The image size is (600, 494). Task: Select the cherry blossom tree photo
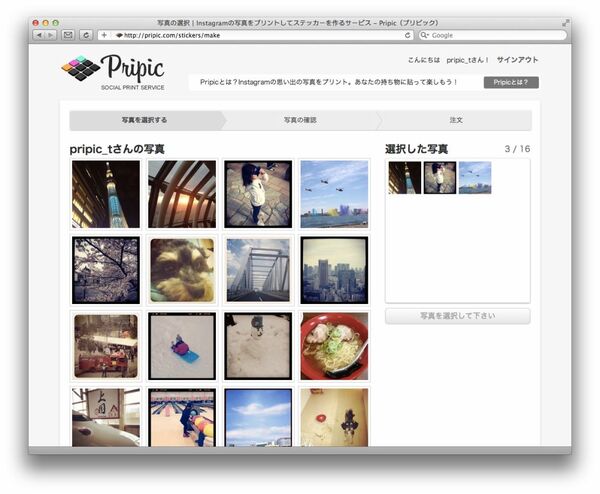coord(106,270)
